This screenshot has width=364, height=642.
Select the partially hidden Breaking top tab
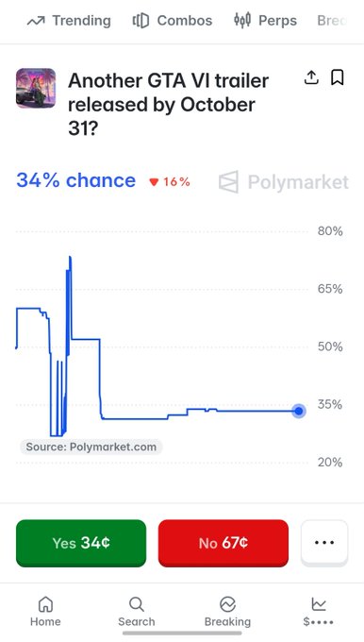pyautogui.click(x=332, y=21)
